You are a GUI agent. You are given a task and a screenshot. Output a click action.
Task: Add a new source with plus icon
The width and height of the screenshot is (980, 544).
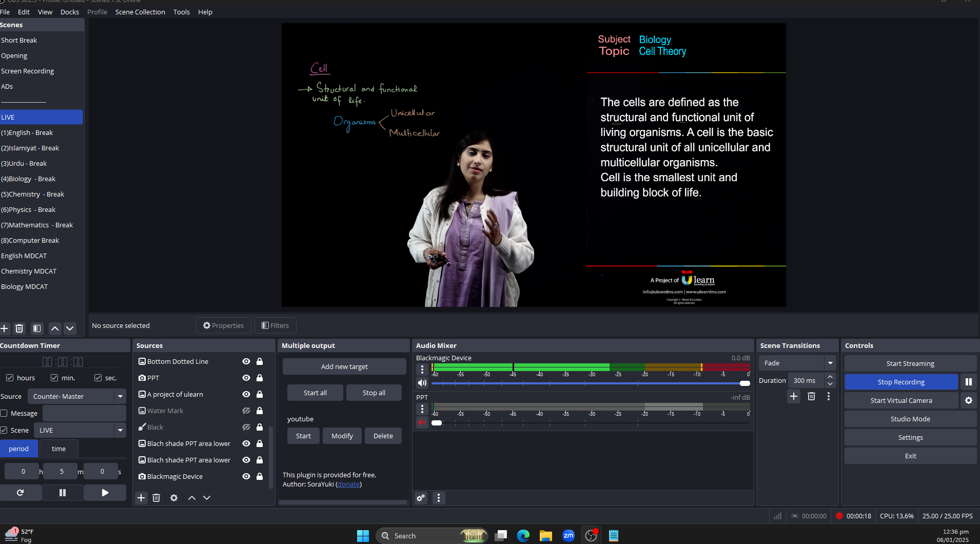tap(141, 498)
